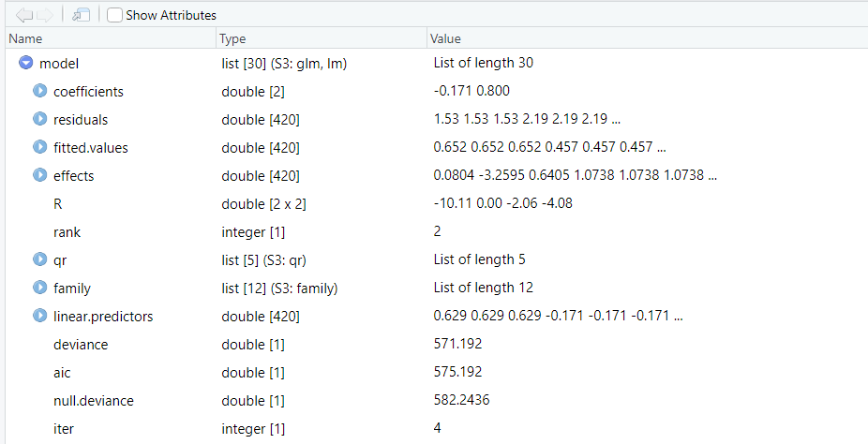Collapse the model list node
Image resolution: width=868 pixels, height=444 pixels.
click(26, 64)
